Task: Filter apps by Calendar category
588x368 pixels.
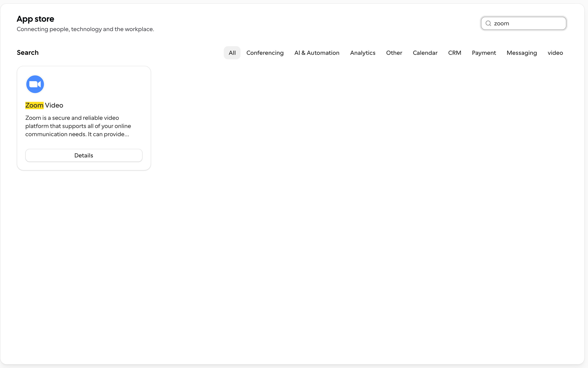Action: coord(425,53)
